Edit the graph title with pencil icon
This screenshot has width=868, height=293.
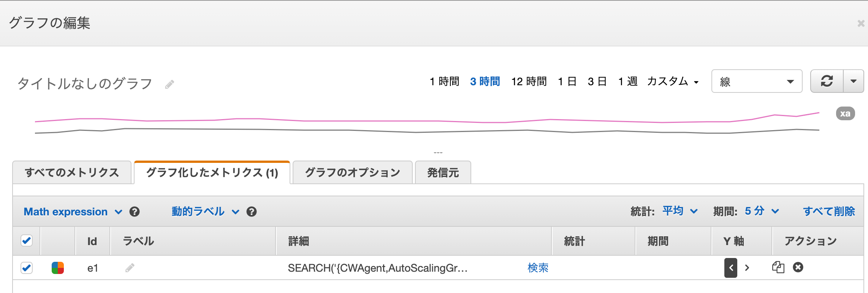169,84
